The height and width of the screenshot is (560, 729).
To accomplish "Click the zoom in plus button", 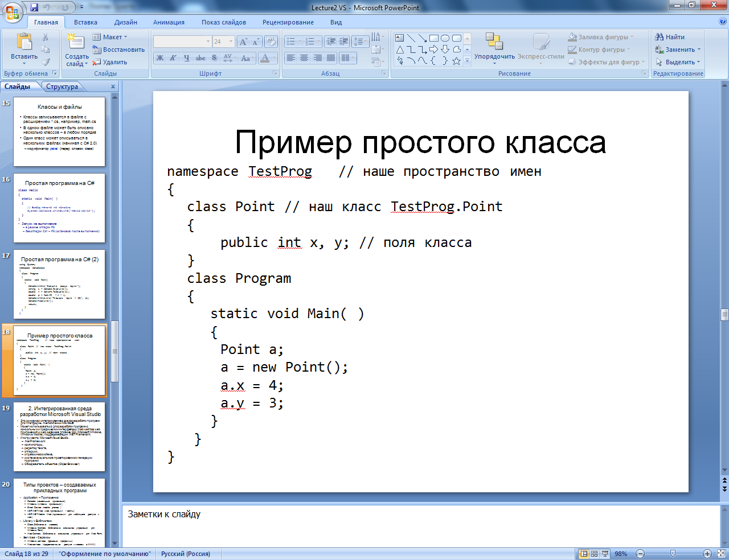I will (x=707, y=554).
